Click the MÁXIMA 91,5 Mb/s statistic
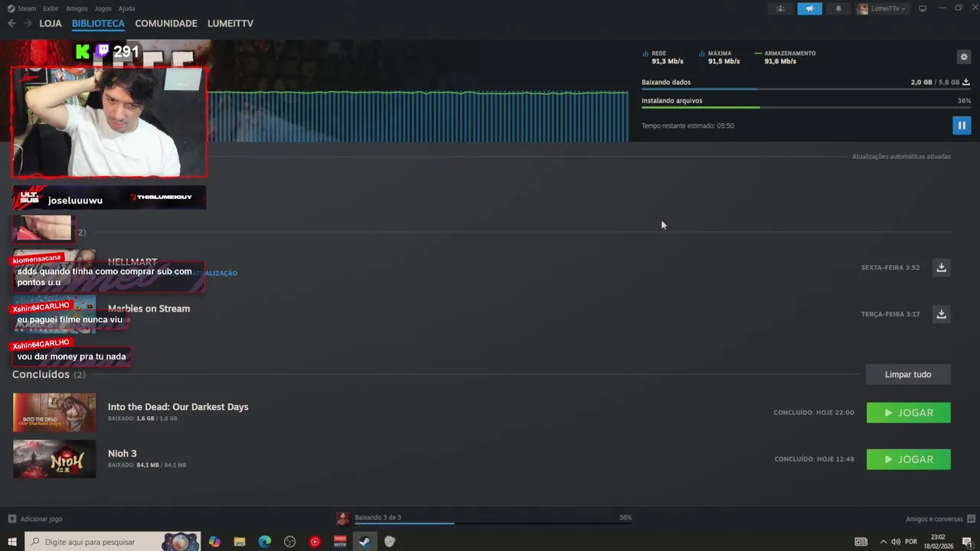980x551 pixels. pos(720,57)
